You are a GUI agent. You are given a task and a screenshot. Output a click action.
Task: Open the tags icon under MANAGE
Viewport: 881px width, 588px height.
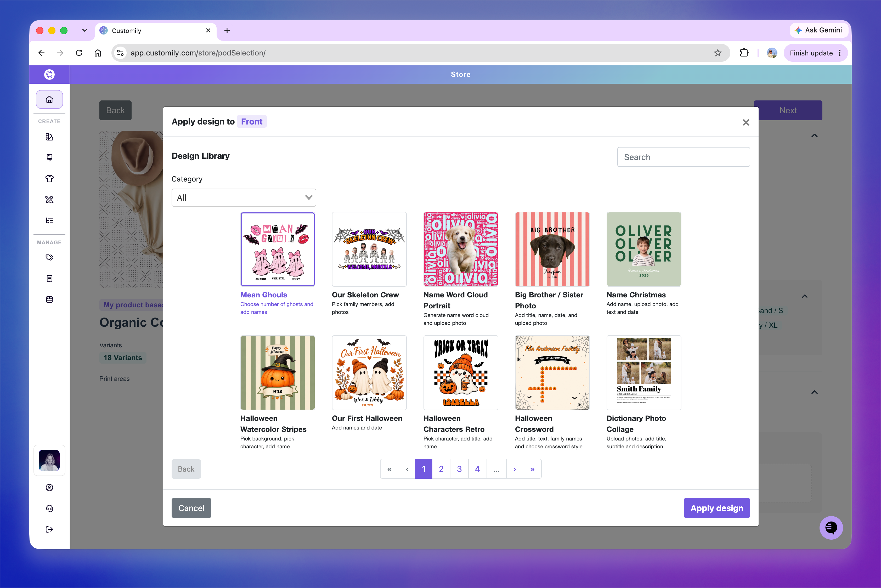point(49,258)
